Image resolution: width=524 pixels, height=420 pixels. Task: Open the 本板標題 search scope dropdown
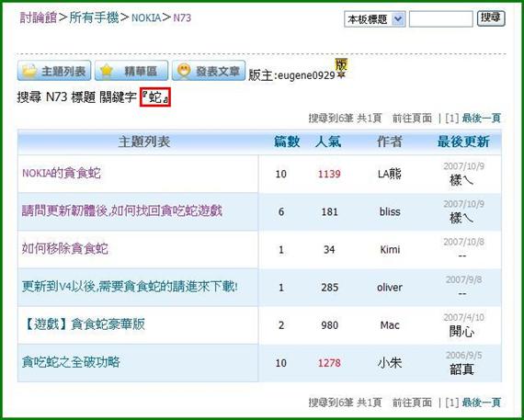point(375,19)
